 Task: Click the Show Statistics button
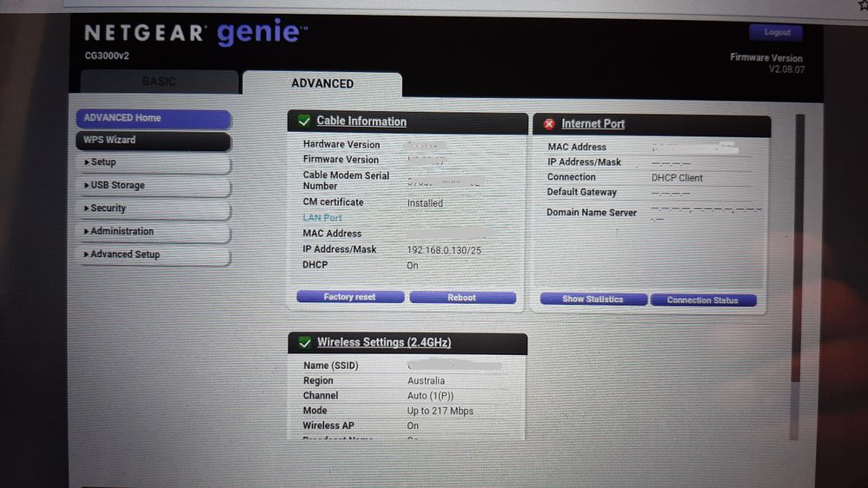tap(593, 299)
